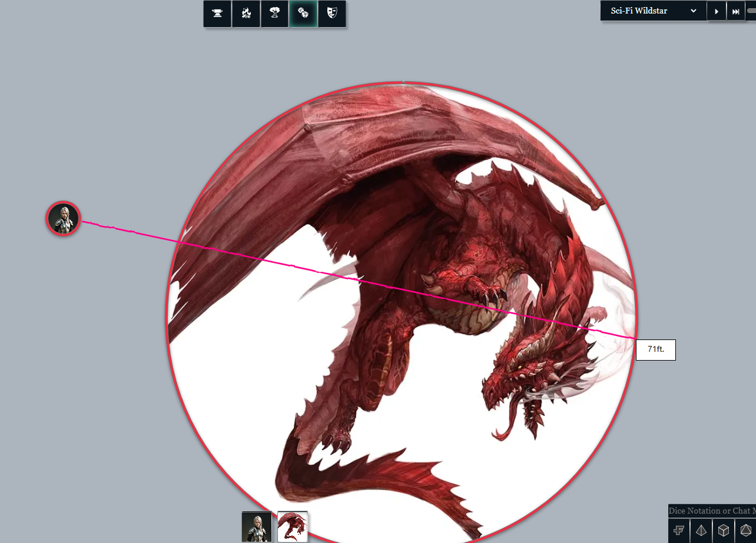Roll a d4 pyramid die
756x543 pixels.
pos(701,531)
